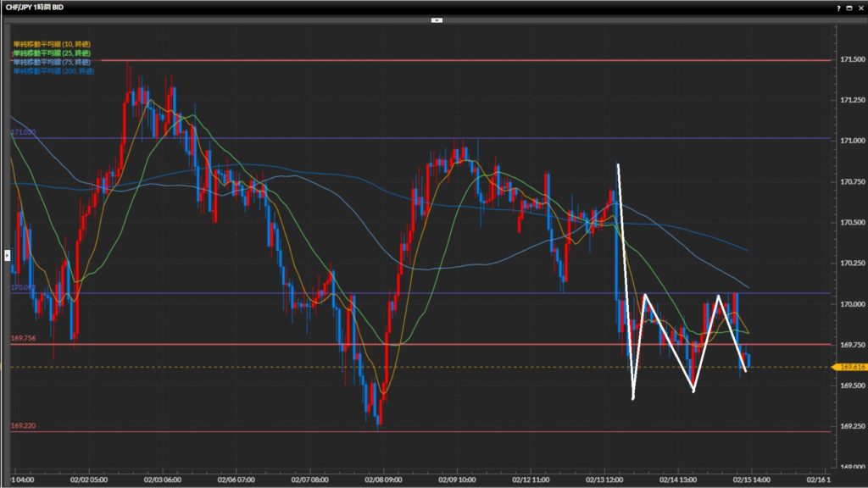This screenshot has width=868, height=488.
Task: Click the CHF/JPY 1時間 BID title
Action: 35,7
